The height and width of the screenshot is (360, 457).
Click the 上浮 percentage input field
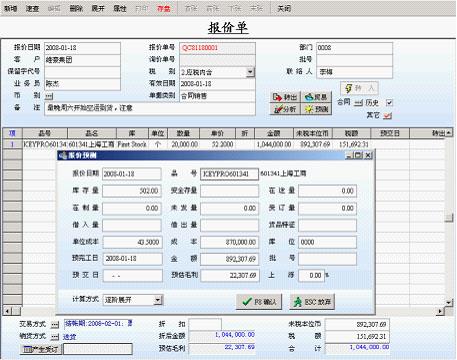tap(311, 275)
